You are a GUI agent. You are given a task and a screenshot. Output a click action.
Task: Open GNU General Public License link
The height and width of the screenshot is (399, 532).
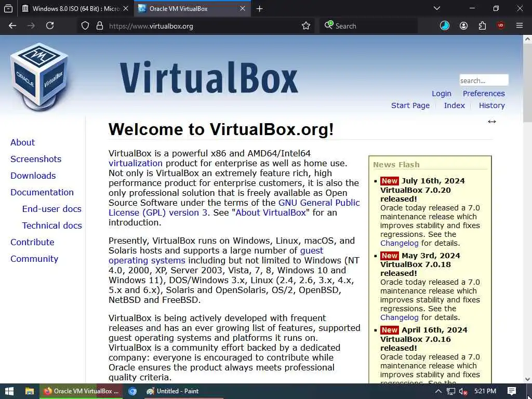[319, 203]
